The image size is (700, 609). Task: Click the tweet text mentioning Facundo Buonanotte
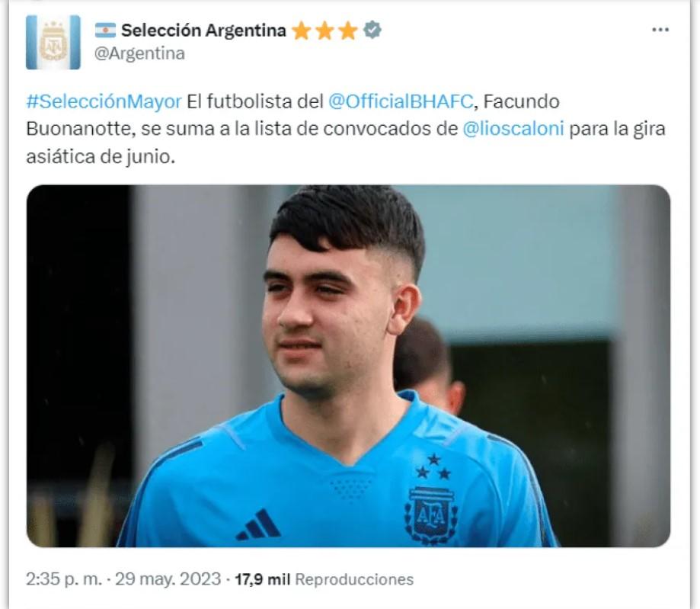(x=346, y=129)
